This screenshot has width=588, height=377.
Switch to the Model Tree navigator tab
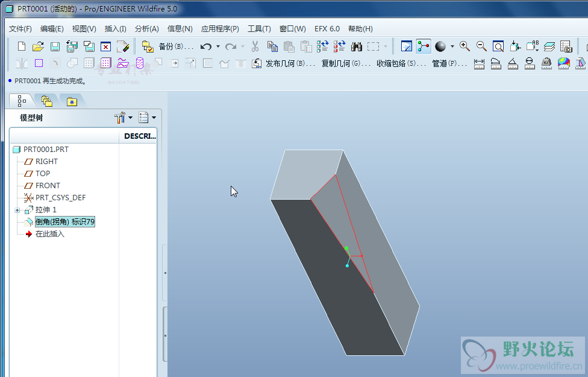click(22, 101)
